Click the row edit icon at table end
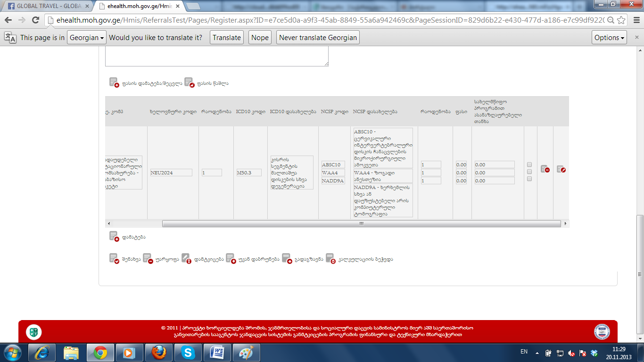Viewport: 644px width, 362px height. pyautogui.click(x=561, y=169)
